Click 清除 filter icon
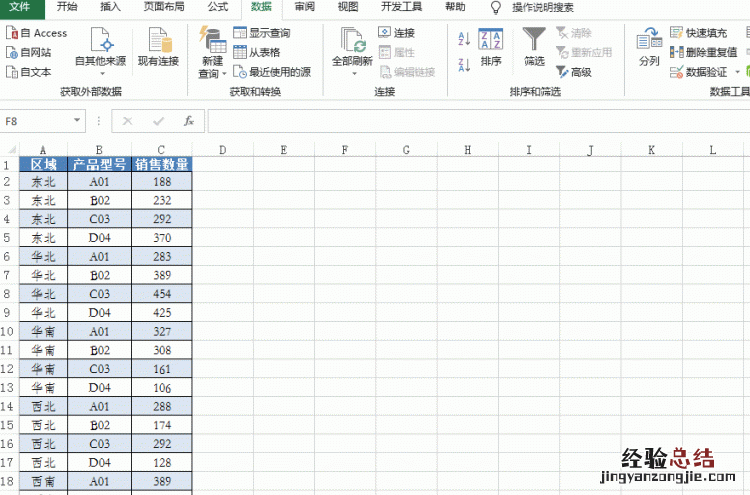The height and width of the screenshot is (495, 750). (x=562, y=33)
